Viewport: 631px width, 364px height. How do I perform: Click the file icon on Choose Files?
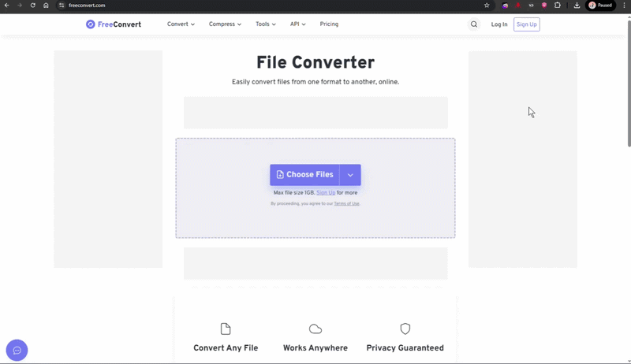coord(280,175)
